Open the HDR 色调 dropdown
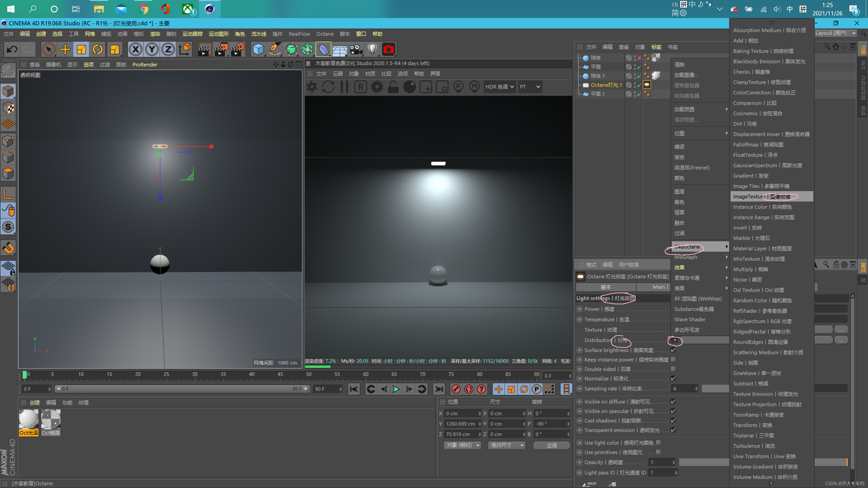The image size is (868, 488). tap(499, 87)
